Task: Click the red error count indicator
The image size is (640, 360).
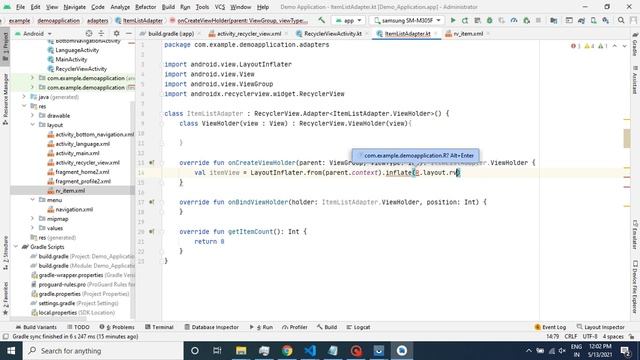Action: pyautogui.click(x=576, y=46)
